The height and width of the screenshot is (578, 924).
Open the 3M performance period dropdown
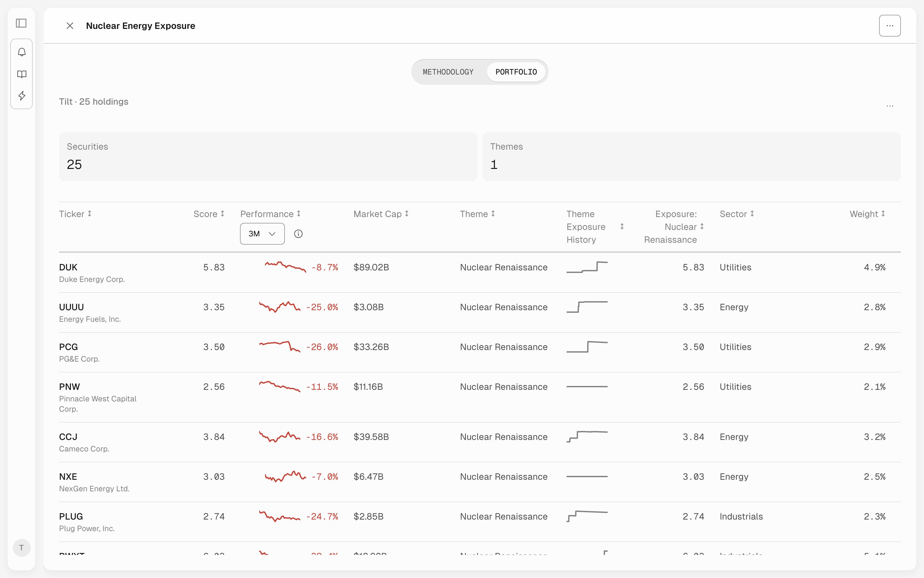tap(262, 233)
